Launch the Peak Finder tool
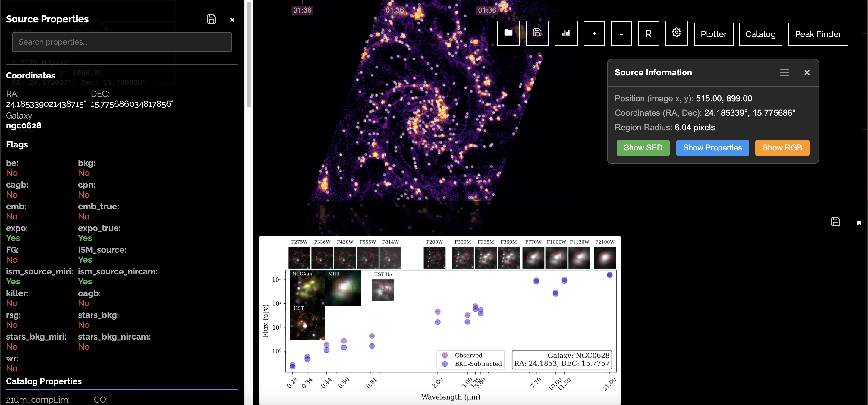868x405 pixels. (818, 34)
